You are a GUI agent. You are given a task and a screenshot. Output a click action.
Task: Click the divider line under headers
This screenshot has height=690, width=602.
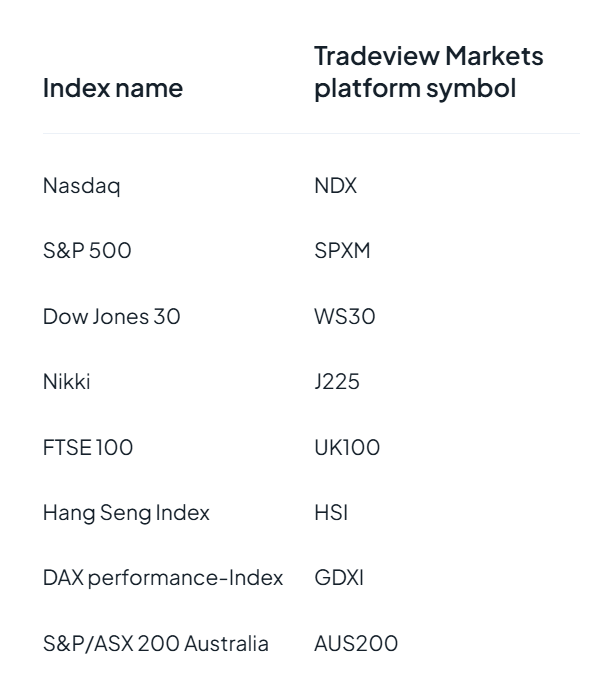(311, 133)
